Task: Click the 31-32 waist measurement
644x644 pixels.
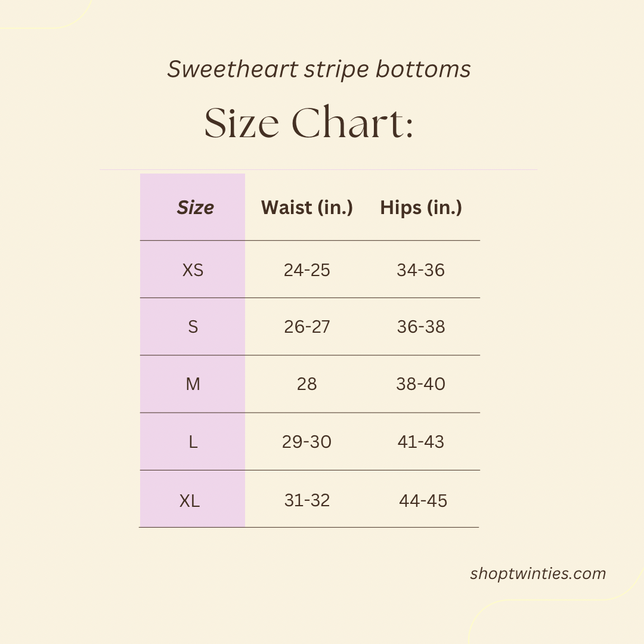Action: click(x=307, y=500)
